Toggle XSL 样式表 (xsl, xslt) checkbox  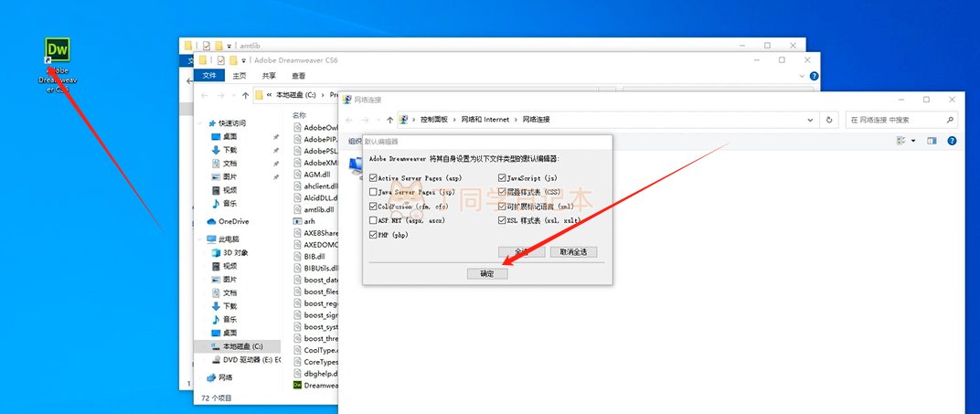pos(502,220)
